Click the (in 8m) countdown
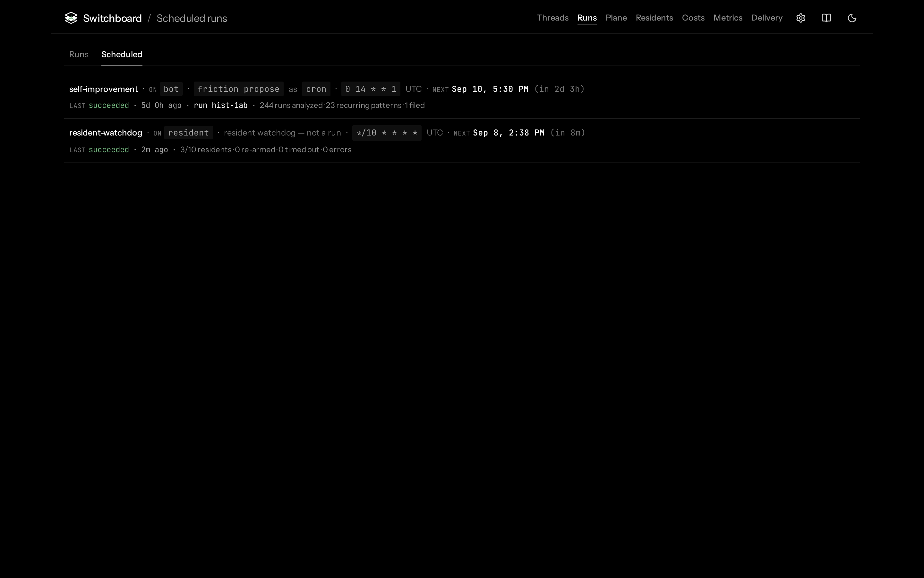The image size is (924, 578). pos(568,133)
